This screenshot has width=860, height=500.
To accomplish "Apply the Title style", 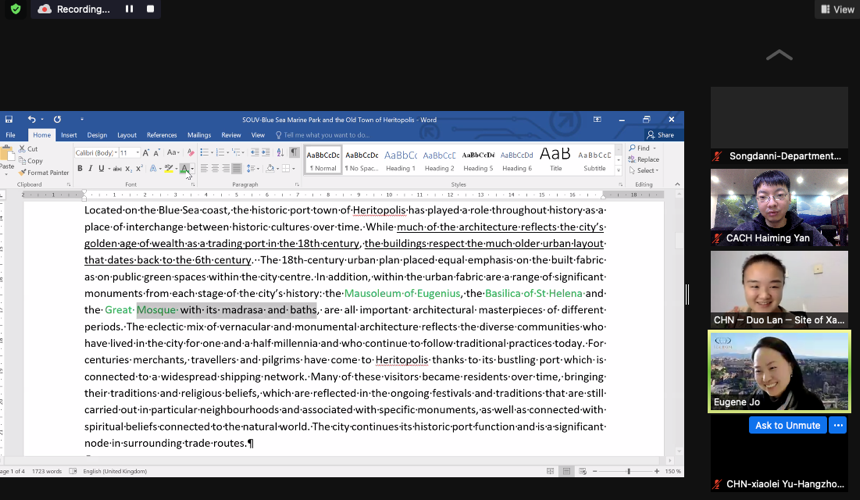I will (555, 160).
